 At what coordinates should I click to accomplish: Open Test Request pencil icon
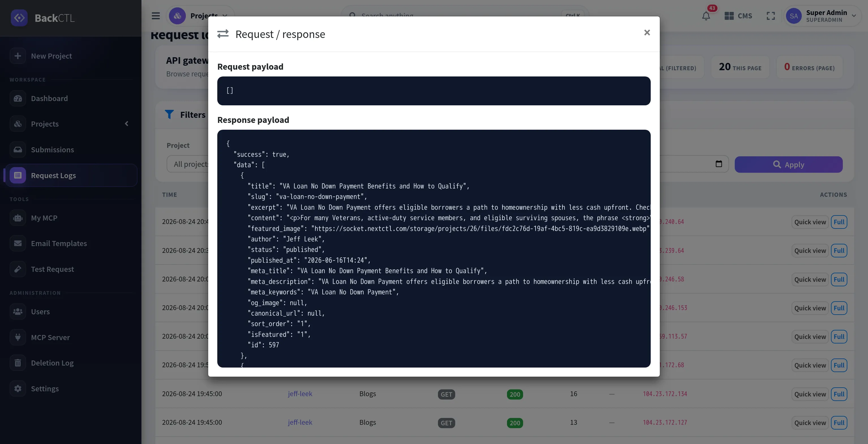(18, 269)
